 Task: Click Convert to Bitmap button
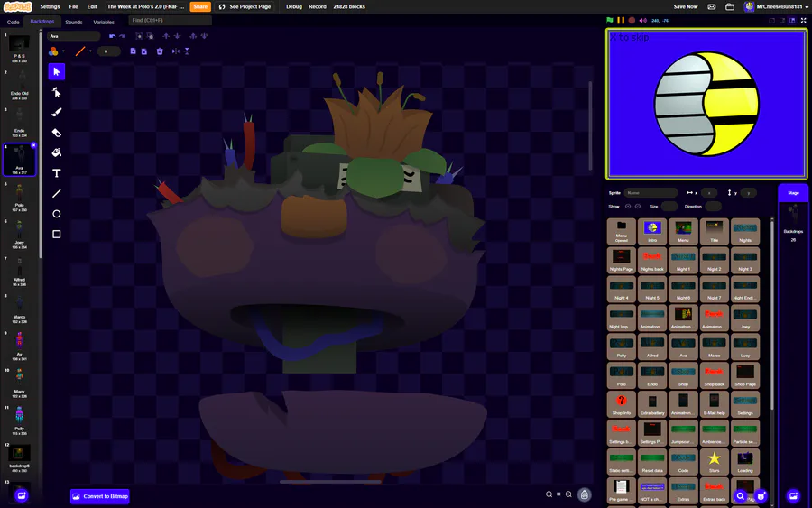tap(100, 496)
